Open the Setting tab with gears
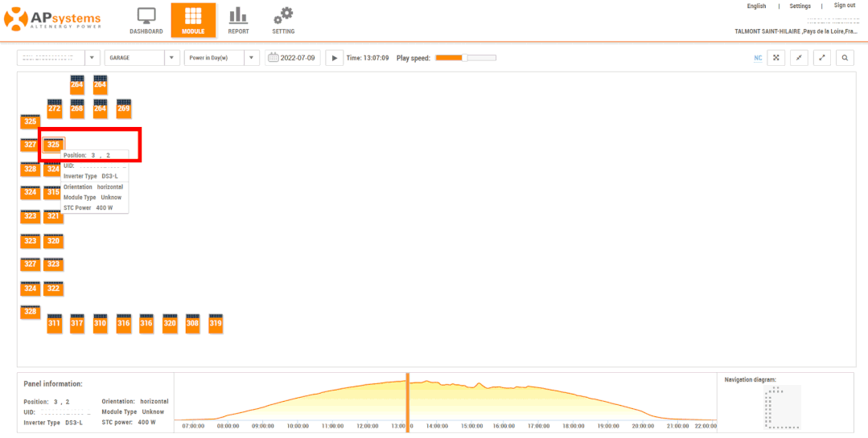This screenshot has height=438, width=868. (283, 21)
